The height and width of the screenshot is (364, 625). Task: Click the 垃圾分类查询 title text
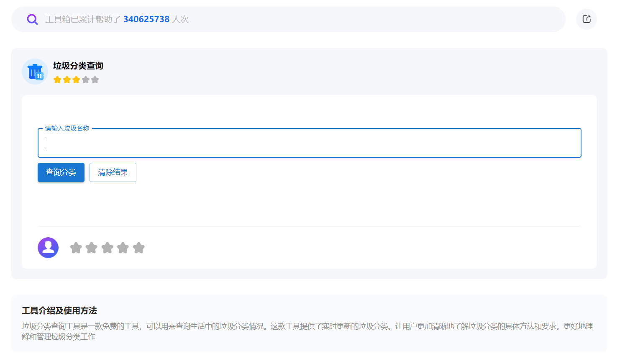[x=78, y=66]
